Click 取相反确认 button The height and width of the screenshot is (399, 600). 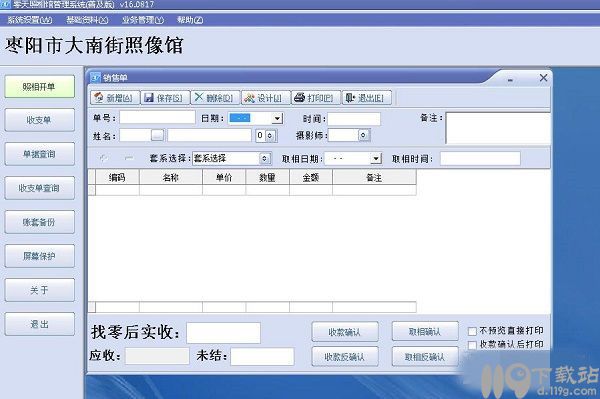[x=425, y=357]
